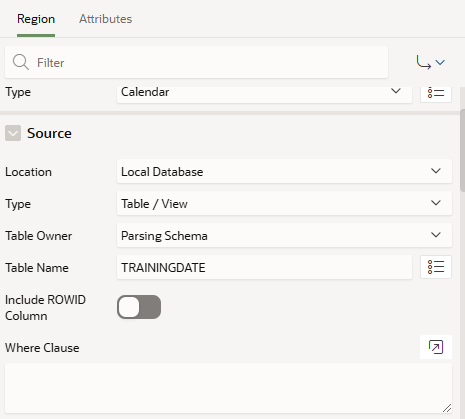The width and height of the screenshot is (465, 419).
Task: Click inside the Where Clause text area
Action: [228, 388]
